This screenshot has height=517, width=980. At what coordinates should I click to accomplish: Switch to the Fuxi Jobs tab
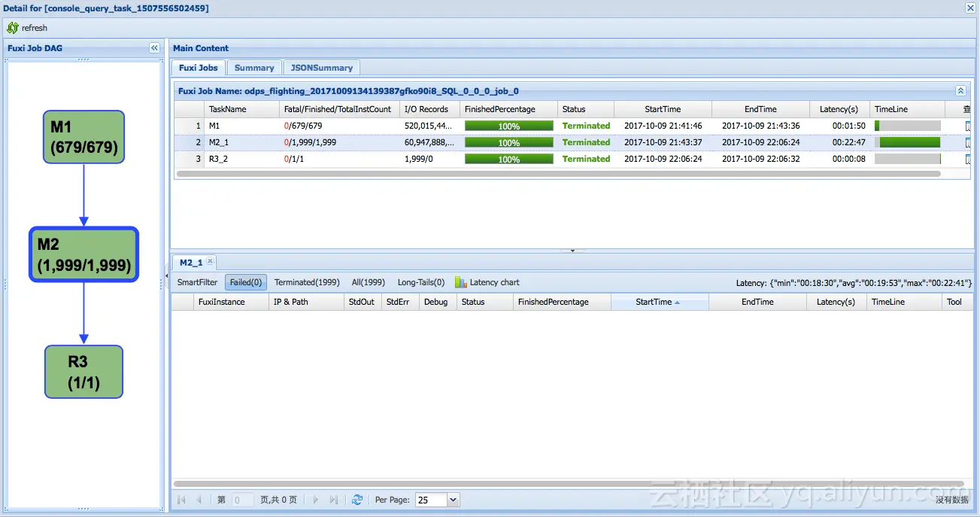click(x=199, y=68)
